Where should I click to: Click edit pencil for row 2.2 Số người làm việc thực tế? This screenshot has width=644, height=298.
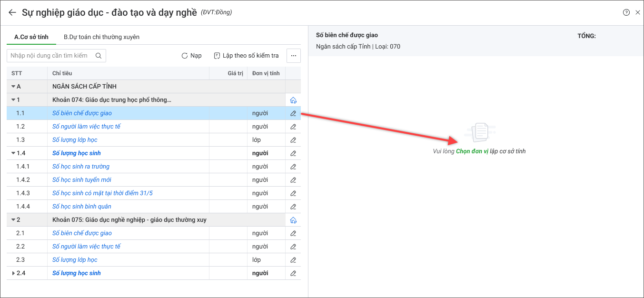293,247
